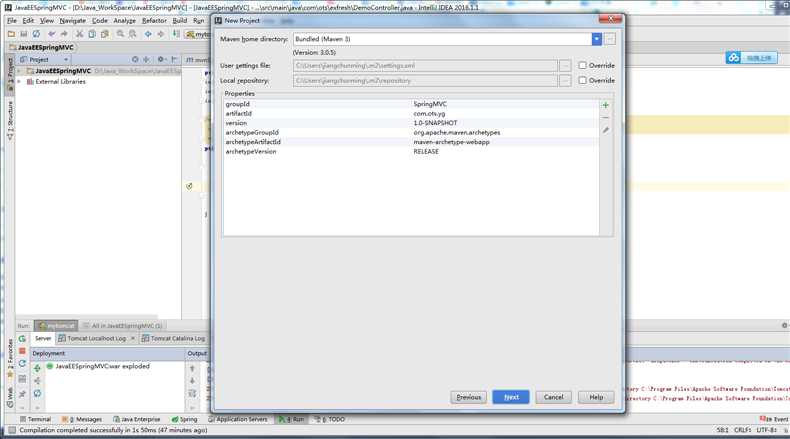Click the Synchronize toolbar icon
This screenshot has width=790, height=439.
coord(36,34)
